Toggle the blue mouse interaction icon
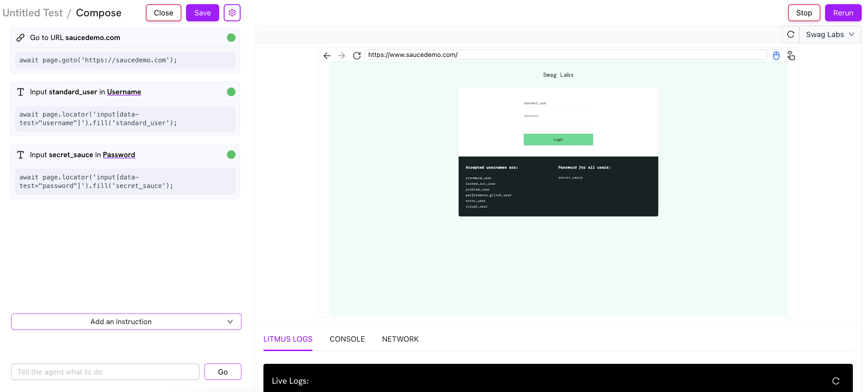The image size is (868, 392). (776, 55)
